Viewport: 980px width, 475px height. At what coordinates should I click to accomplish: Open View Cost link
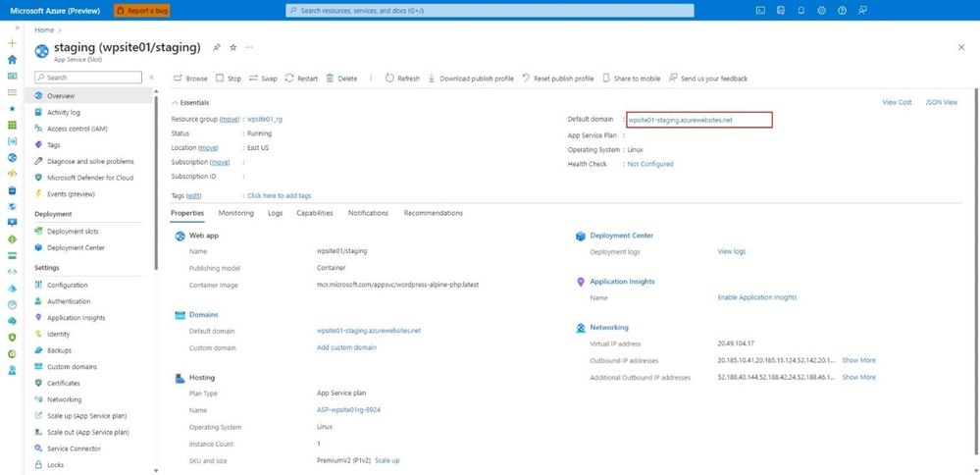[897, 102]
